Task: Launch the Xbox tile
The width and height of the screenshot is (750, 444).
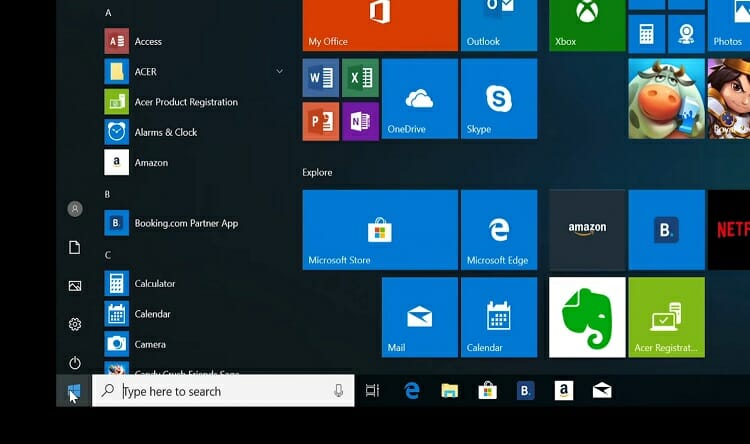Action: click(x=587, y=25)
